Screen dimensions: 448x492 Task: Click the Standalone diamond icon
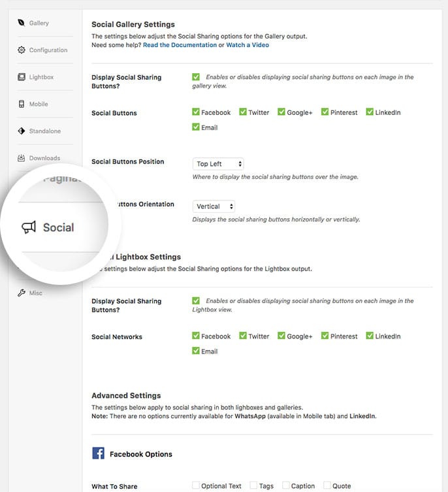tap(22, 131)
